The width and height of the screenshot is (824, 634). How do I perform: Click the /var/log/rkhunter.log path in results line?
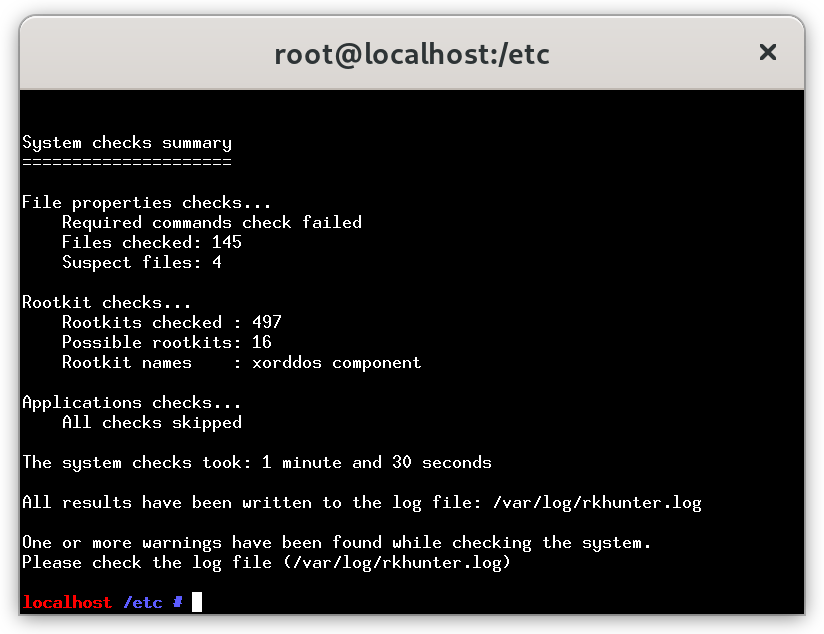tap(597, 503)
